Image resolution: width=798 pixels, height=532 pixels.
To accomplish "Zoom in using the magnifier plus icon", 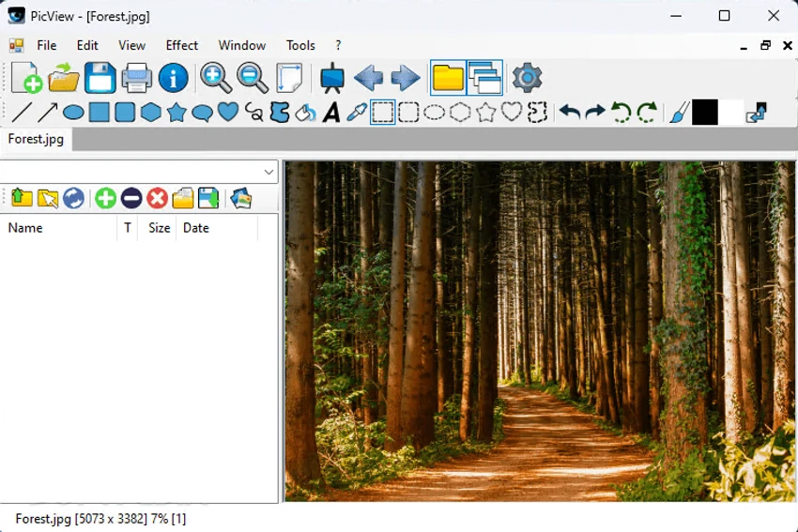I will [x=216, y=78].
